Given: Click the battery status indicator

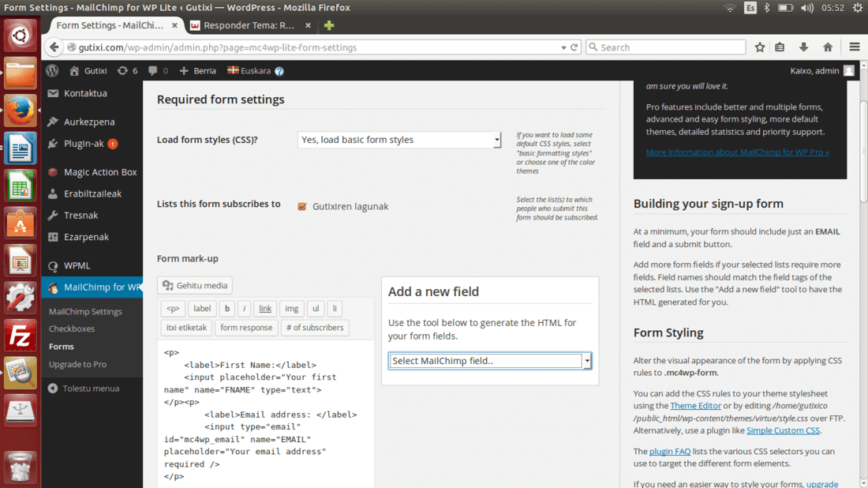Looking at the screenshot, I should [785, 8].
